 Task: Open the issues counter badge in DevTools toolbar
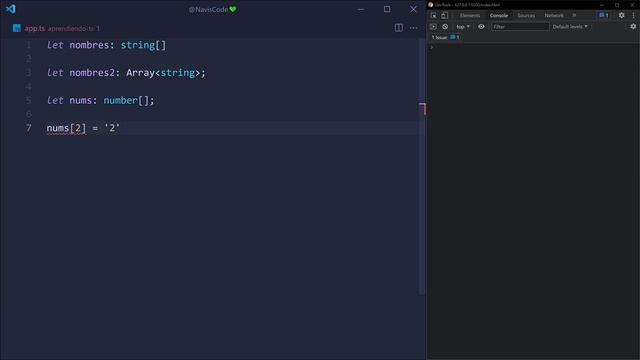604,16
